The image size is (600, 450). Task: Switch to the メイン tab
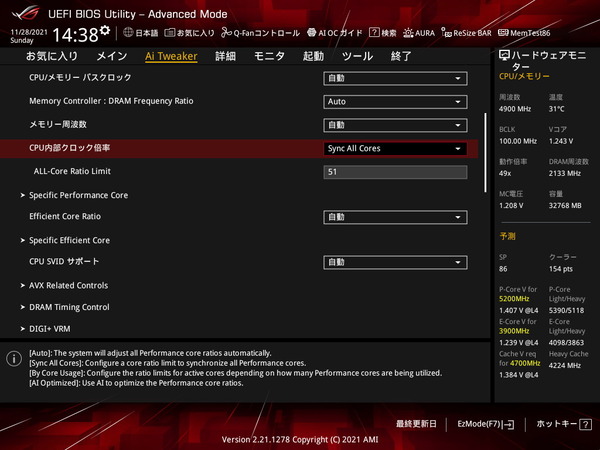tap(112, 56)
